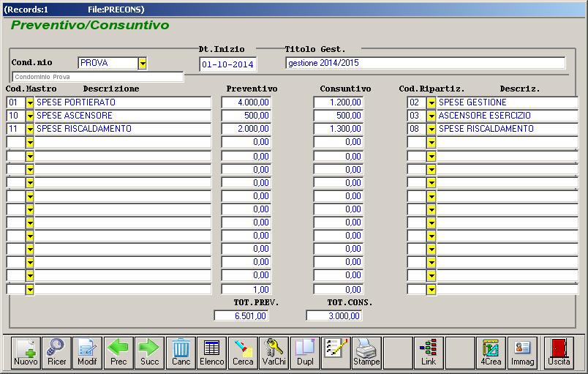588x374 pixels.
Task: Open the Cond.nio PROVA dropdown
Action: [143, 64]
